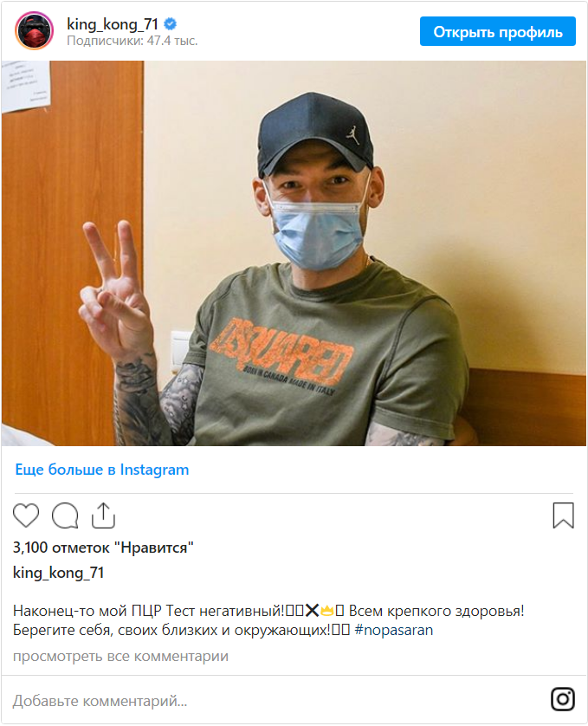This screenshot has height=726, width=588.
Task: Click the Берегите себя caption line
Action: point(171,630)
